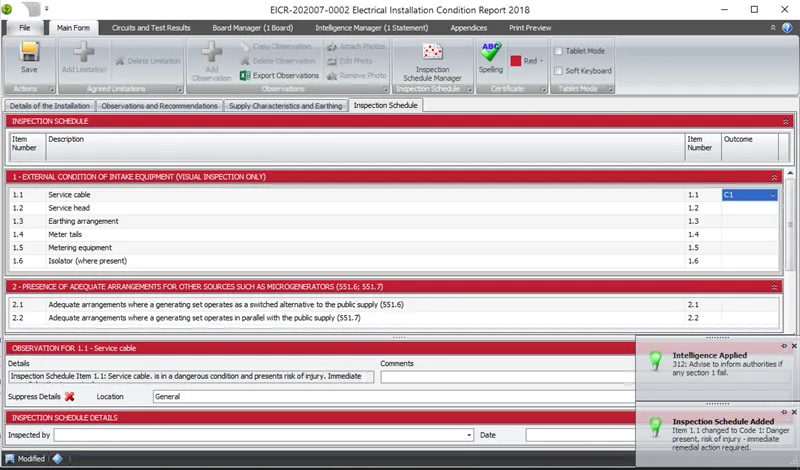Select Observations and Recommendations sub-tab
The image size is (800, 470).
(x=159, y=106)
